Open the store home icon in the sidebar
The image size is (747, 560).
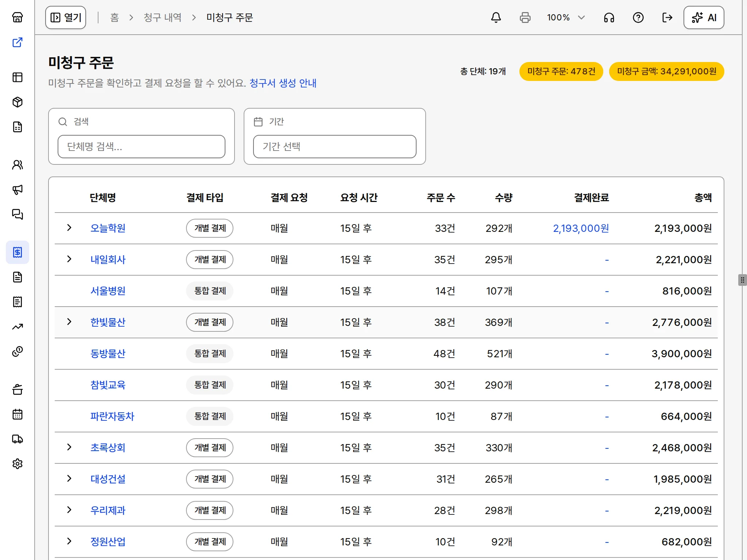18,17
